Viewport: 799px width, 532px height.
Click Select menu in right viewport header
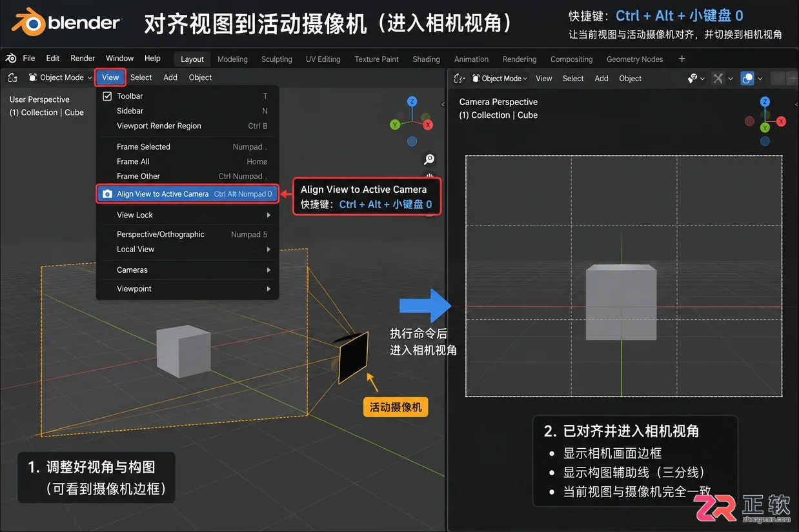coord(573,79)
